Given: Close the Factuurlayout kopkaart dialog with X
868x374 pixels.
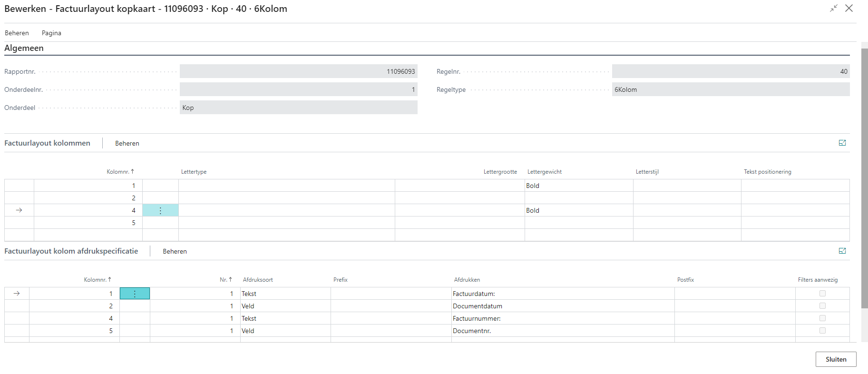Looking at the screenshot, I should tap(849, 9).
